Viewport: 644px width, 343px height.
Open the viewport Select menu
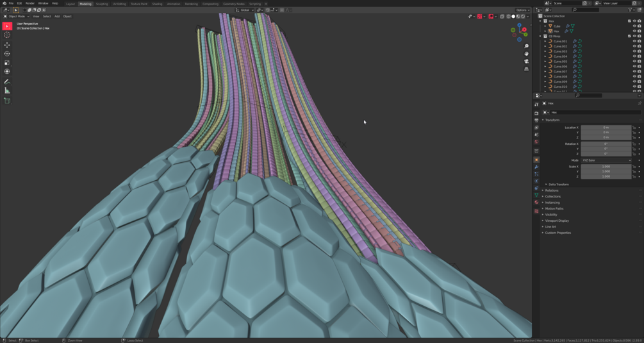click(x=47, y=17)
